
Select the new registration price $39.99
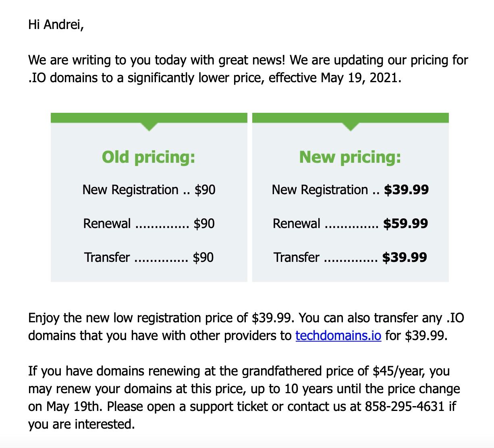pos(406,190)
